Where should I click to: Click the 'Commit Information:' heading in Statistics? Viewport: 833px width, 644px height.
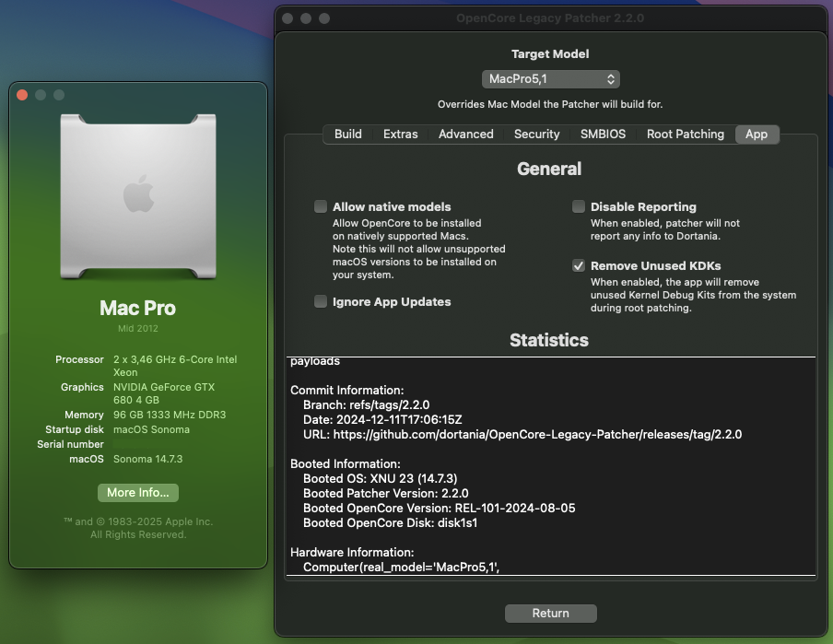(x=346, y=391)
